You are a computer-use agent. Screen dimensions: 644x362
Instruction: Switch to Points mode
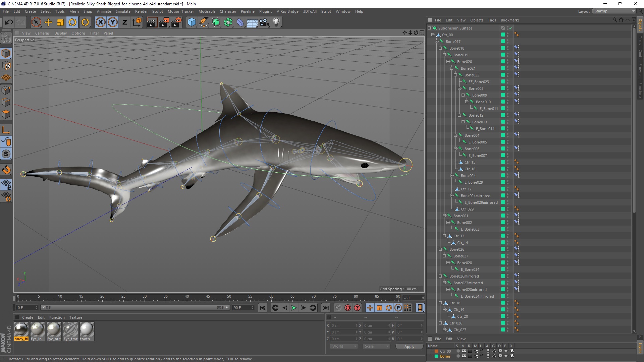point(6,90)
